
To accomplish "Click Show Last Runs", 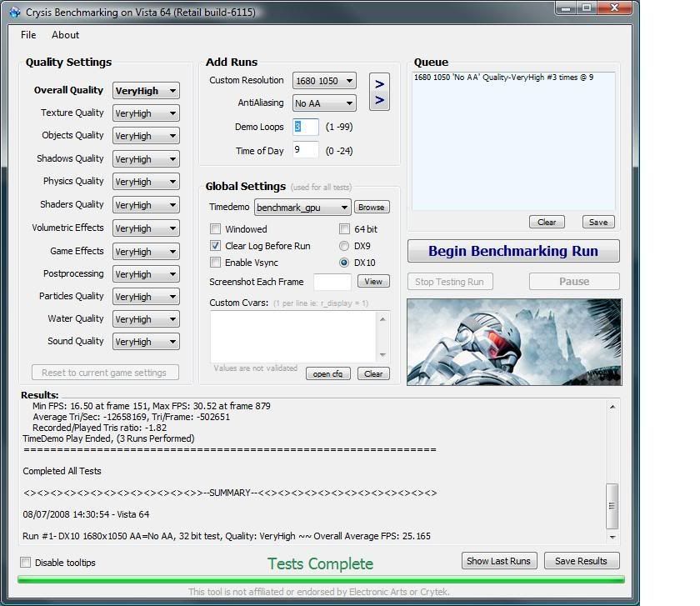I will pos(499,561).
